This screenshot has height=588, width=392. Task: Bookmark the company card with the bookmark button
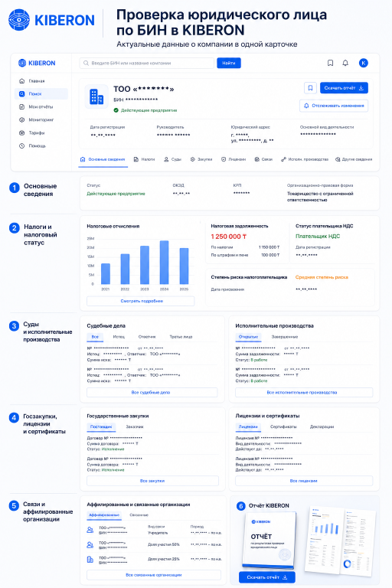pos(310,88)
